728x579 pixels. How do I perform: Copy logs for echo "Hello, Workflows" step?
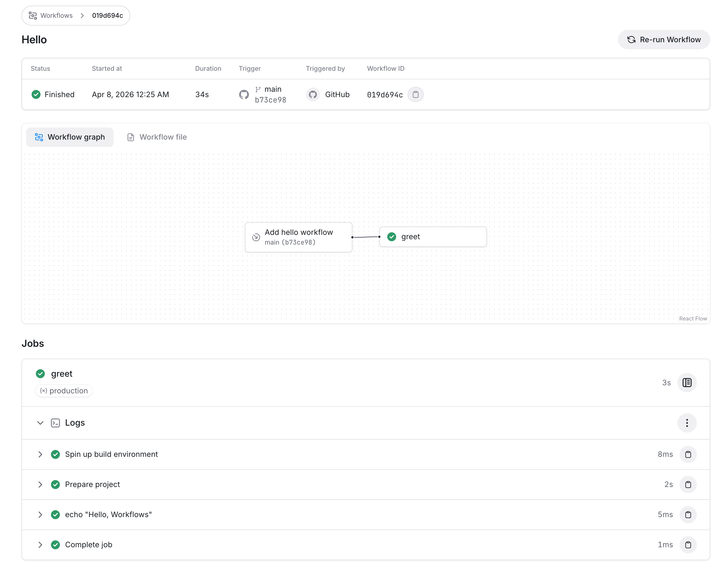coord(688,514)
